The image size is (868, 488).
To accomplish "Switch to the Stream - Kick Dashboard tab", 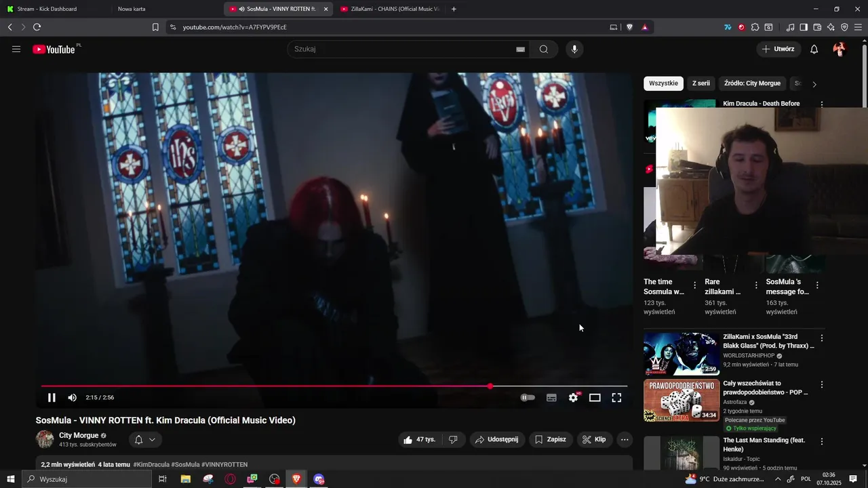I will [x=54, y=9].
